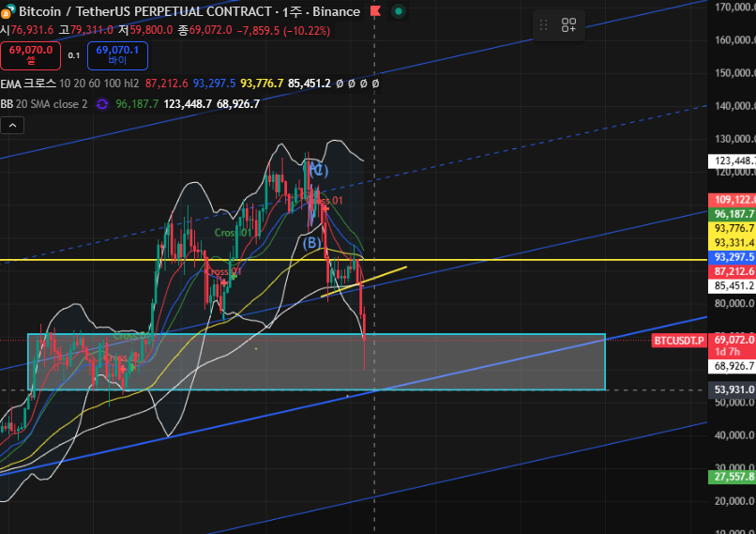Click the red 109,122.0 price axis label

732,200
